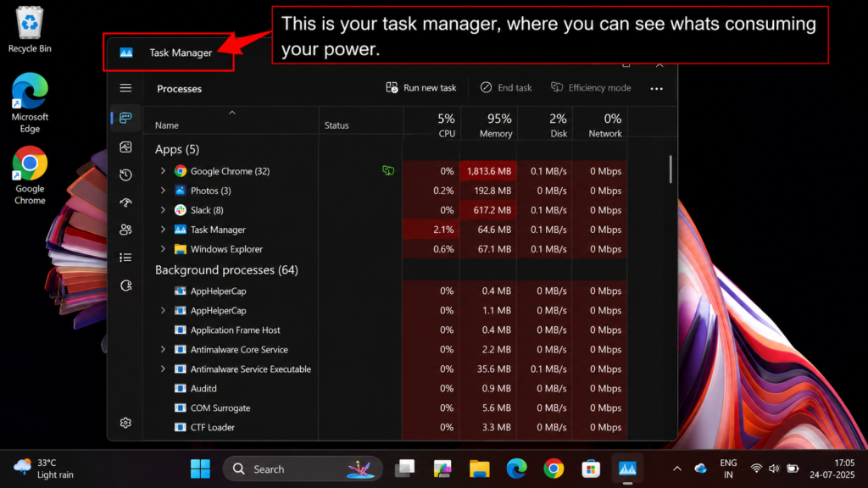Click the Wi-Fi icon in system tray
The image size is (868, 488).
point(756,469)
